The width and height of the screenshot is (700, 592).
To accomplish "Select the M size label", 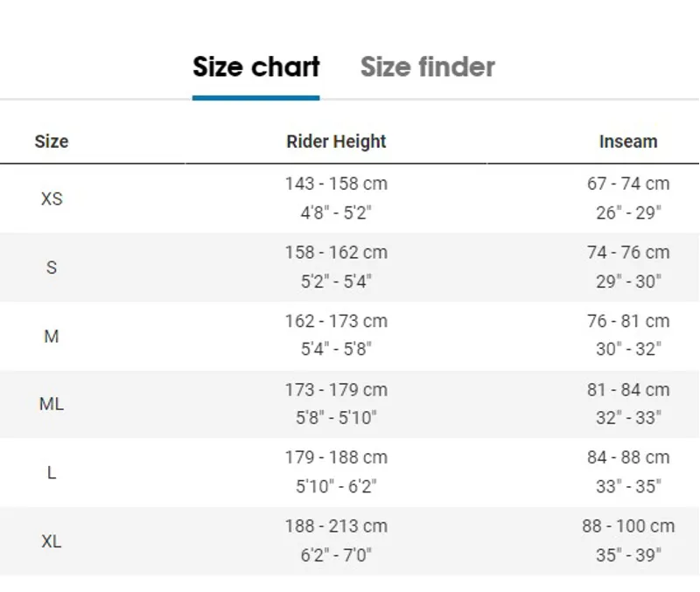I will pyautogui.click(x=52, y=337).
